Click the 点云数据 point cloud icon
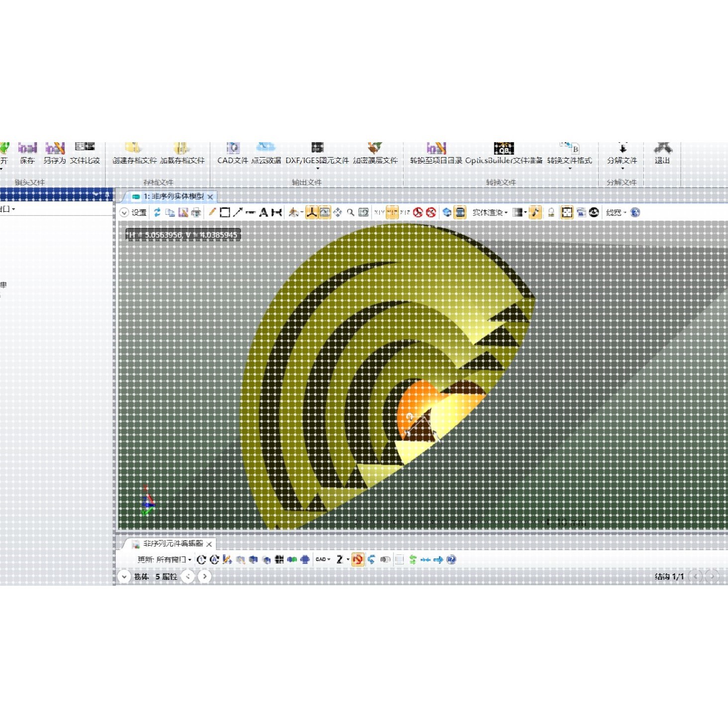This screenshot has width=728, height=728. click(x=266, y=153)
